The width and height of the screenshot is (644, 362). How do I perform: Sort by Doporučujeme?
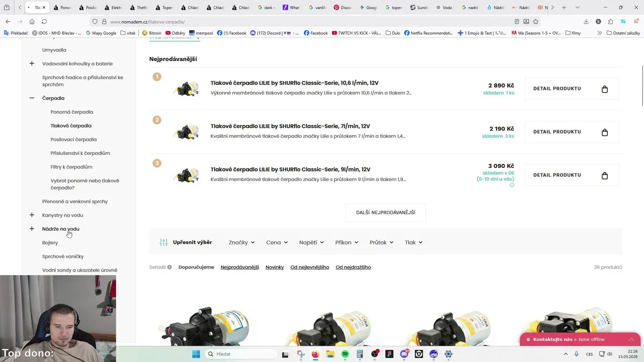[196, 267]
